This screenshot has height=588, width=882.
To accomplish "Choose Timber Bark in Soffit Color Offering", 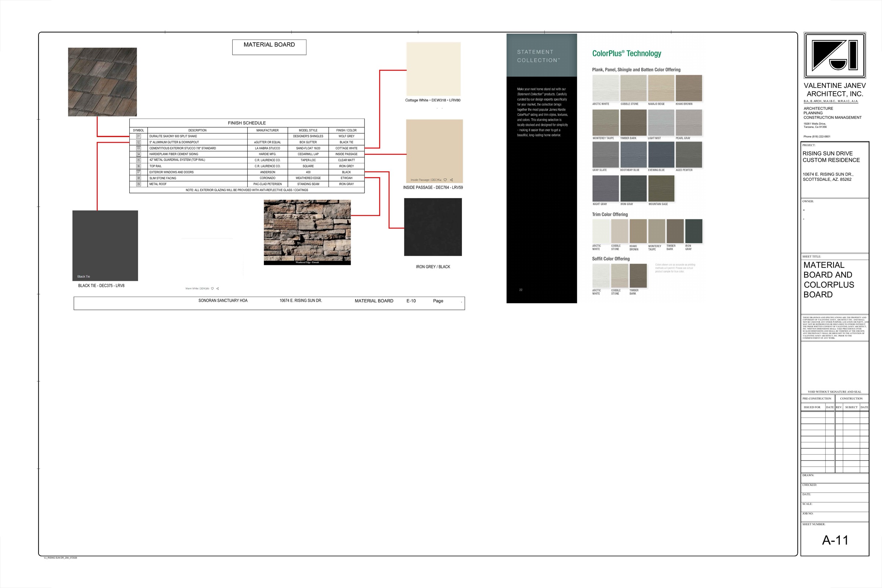I will point(638,276).
